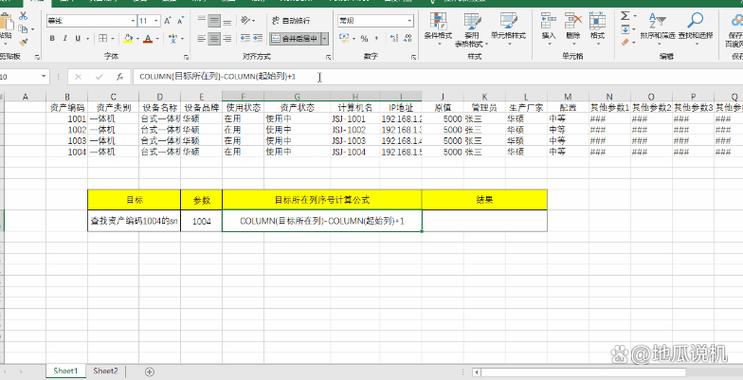The width and height of the screenshot is (743, 380).
Task: Switch to Sheet2 tab
Action: (105, 371)
